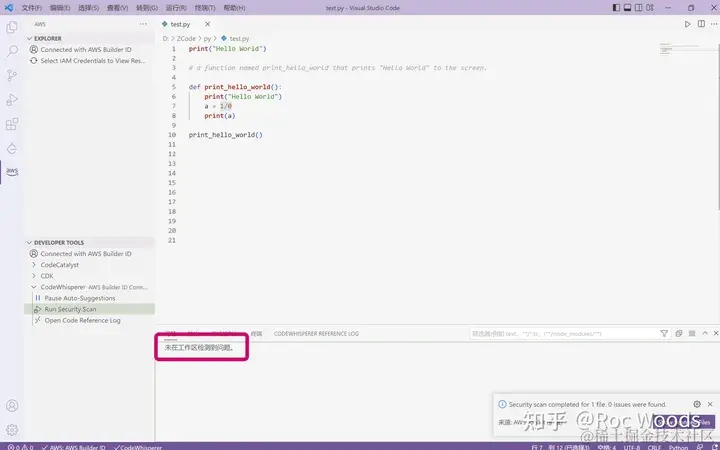Screen dimensions: 720x450
Task: Expand the CodeCatalyst node
Action: click(x=34, y=265)
